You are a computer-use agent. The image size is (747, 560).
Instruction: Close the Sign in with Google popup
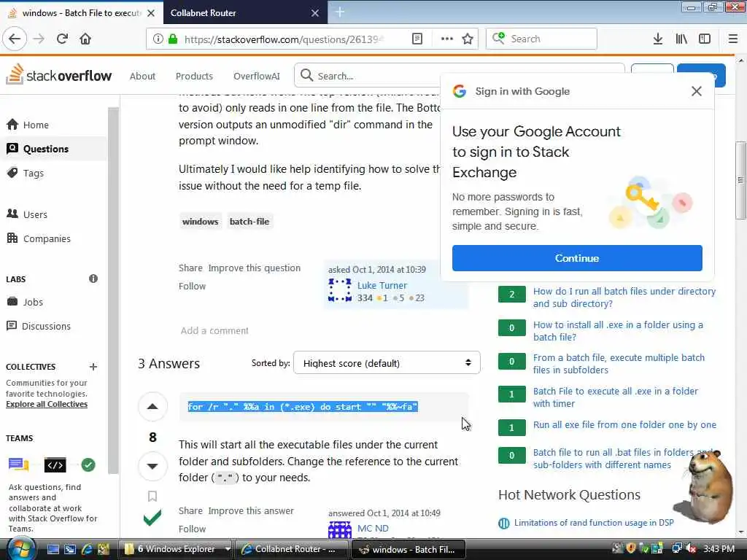pyautogui.click(x=696, y=91)
